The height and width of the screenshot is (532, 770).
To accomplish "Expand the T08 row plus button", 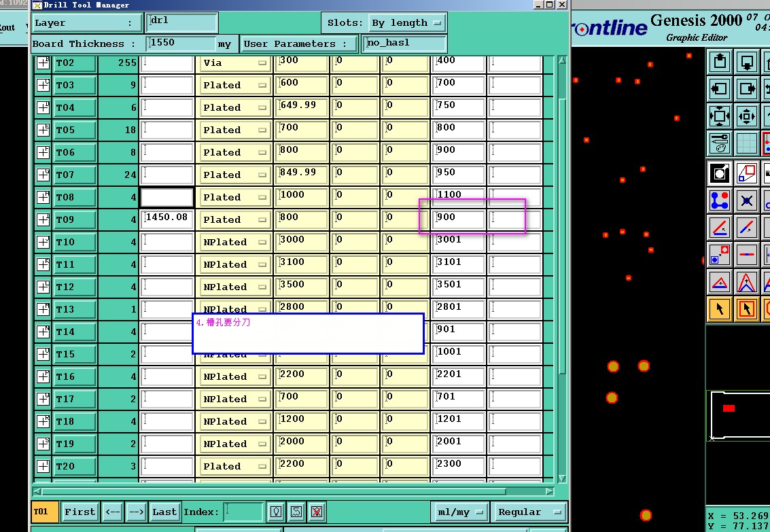I will click(43, 197).
